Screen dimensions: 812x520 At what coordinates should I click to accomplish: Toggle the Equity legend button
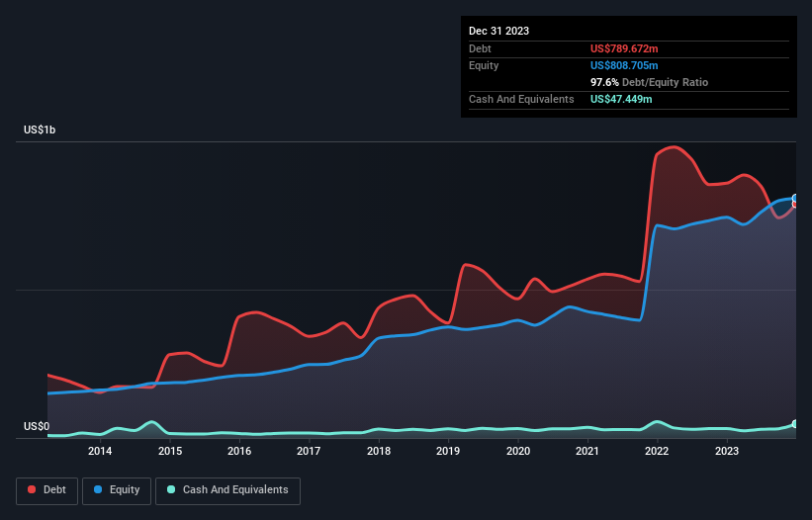(x=117, y=490)
